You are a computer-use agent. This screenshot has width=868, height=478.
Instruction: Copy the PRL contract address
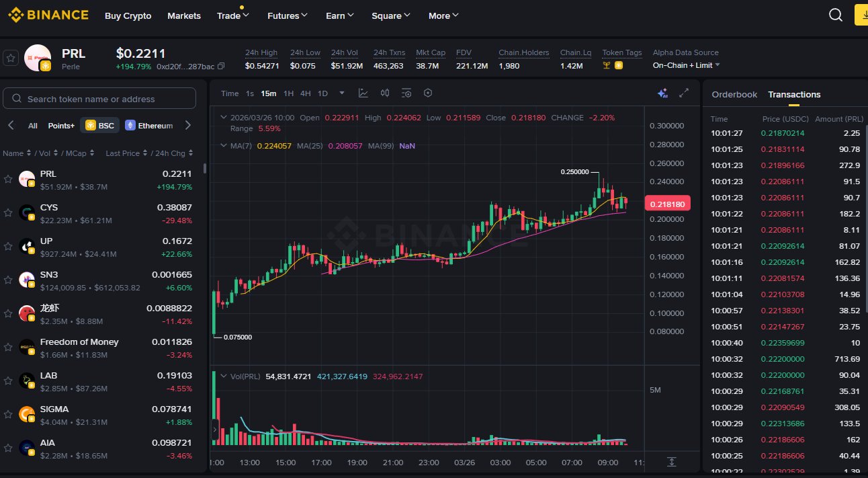point(221,66)
